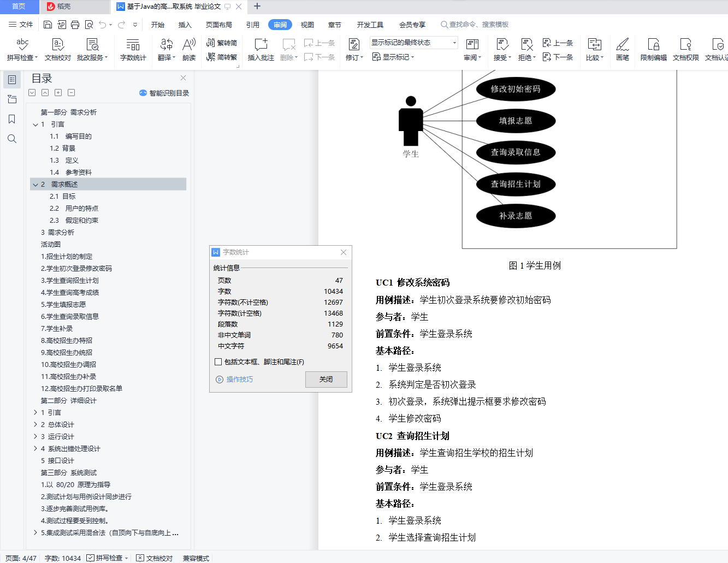Switch to the 开始 ribbon tab
The height and width of the screenshot is (563, 728).
[158, 25]
